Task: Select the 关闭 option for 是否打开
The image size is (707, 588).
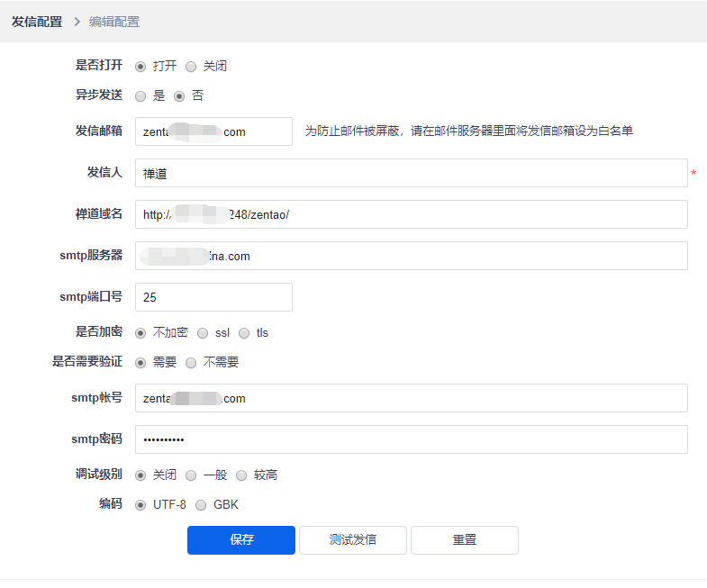Action: 191,67
